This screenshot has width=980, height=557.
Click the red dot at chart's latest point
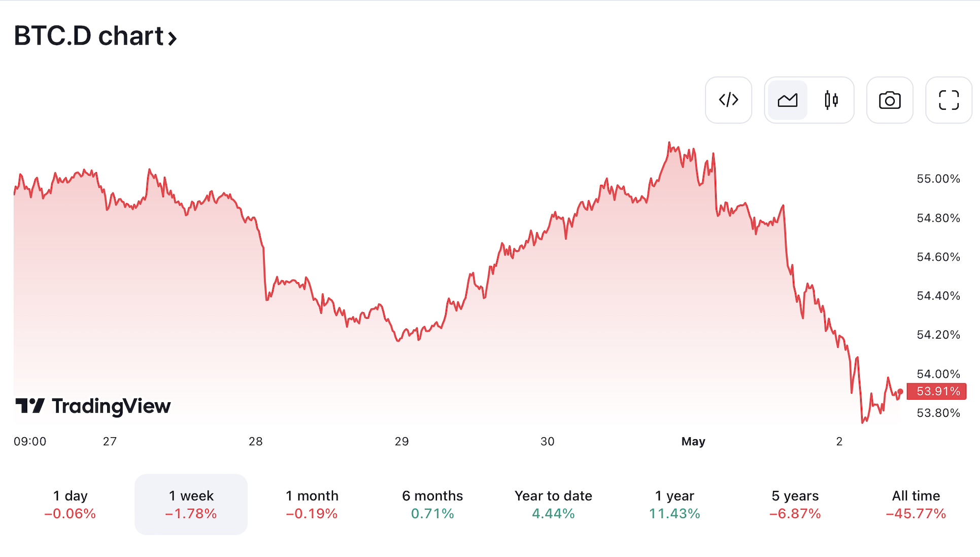click(900, 391)
